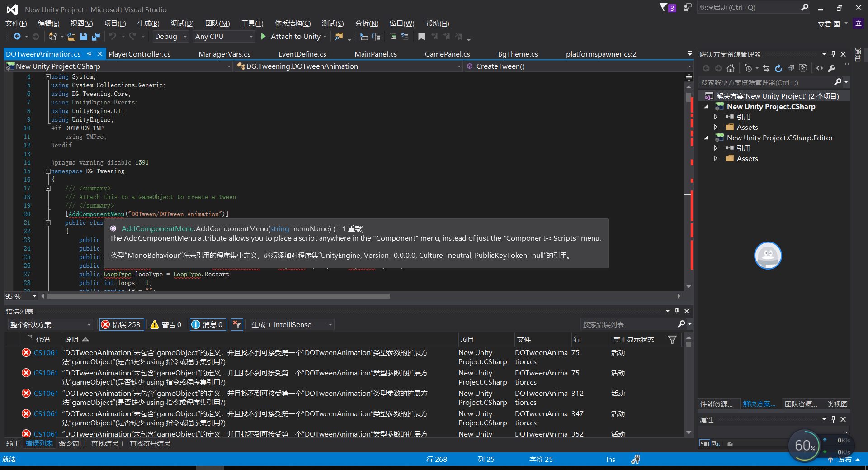Refresh the Solution Explorer

click(778, 68)
